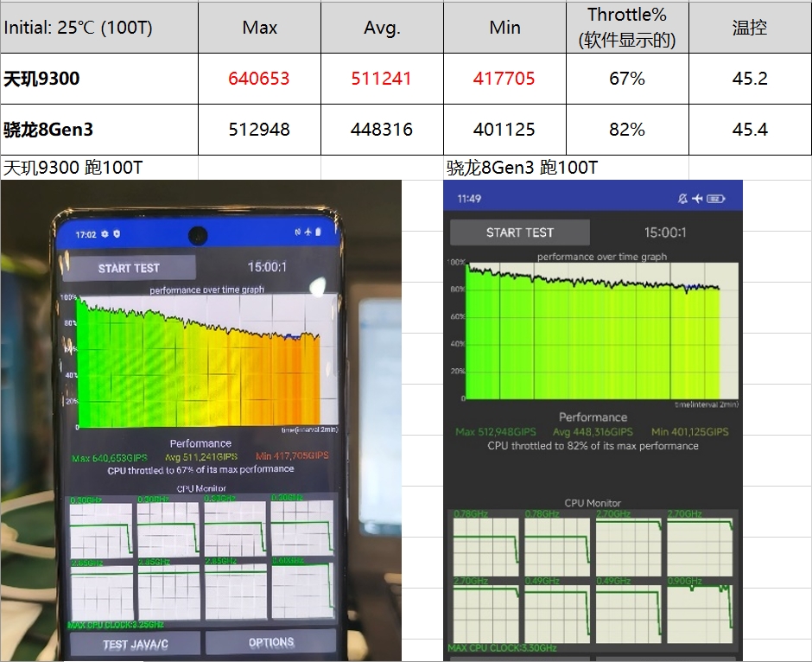
Task: Select the 82% throttle cell
Action: pyautogui.click(x=627, y=130)
